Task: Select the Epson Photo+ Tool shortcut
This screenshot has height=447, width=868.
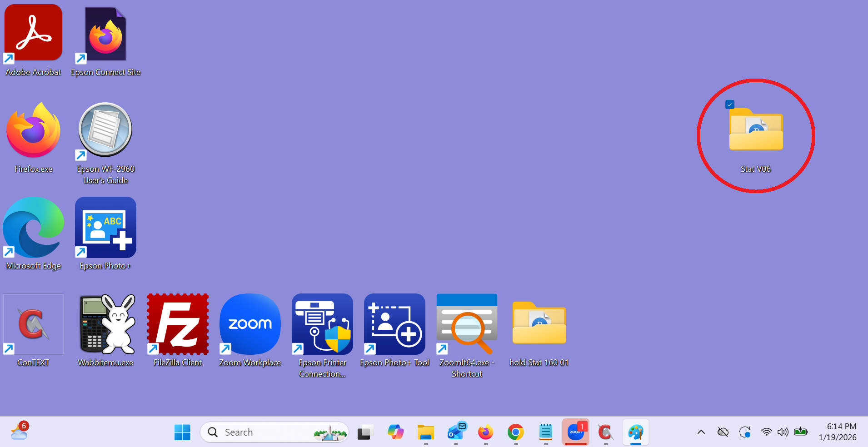Action: point(394,324)
